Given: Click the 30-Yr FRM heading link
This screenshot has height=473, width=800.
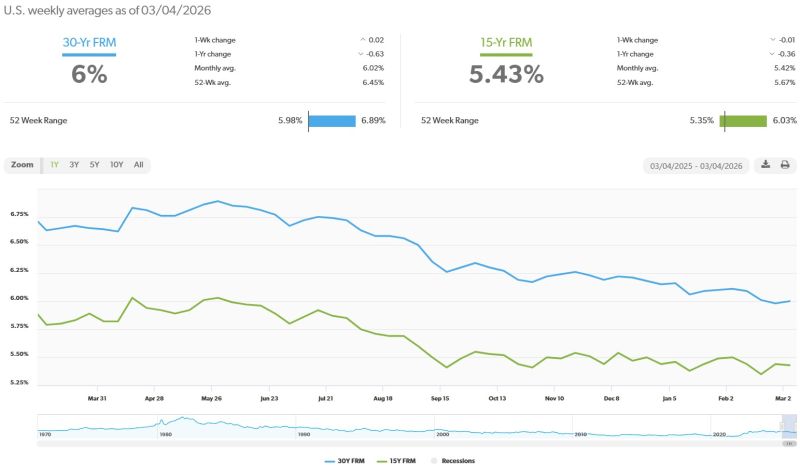Looking at the screenshot, I should [x=89, y=44].
